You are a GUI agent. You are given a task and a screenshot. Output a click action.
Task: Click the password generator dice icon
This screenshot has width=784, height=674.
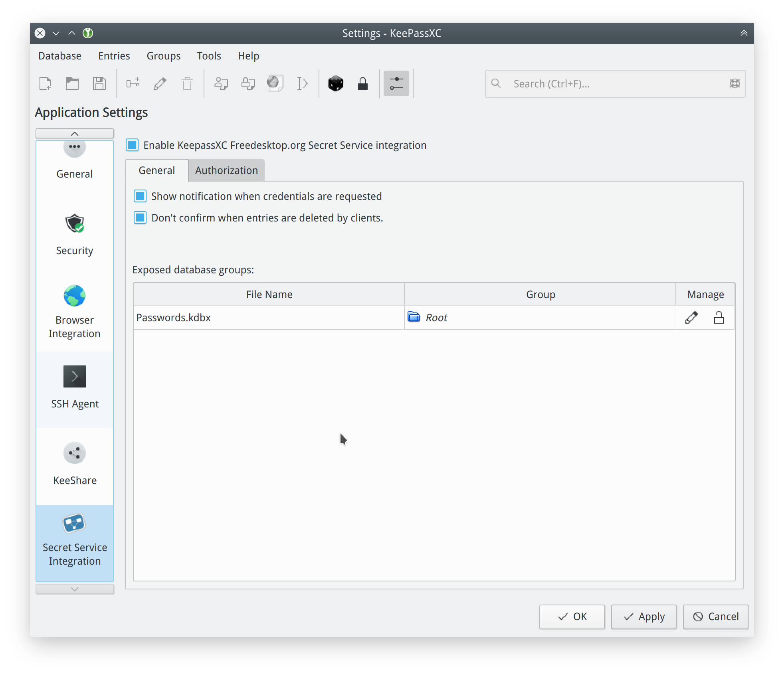click(x=335, y=84)
